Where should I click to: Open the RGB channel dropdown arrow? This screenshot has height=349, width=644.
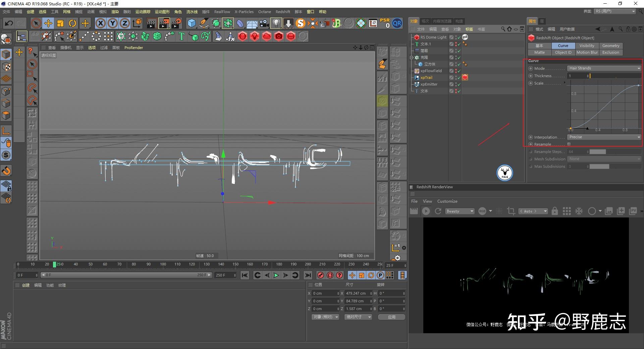click(x=490, y=211)
